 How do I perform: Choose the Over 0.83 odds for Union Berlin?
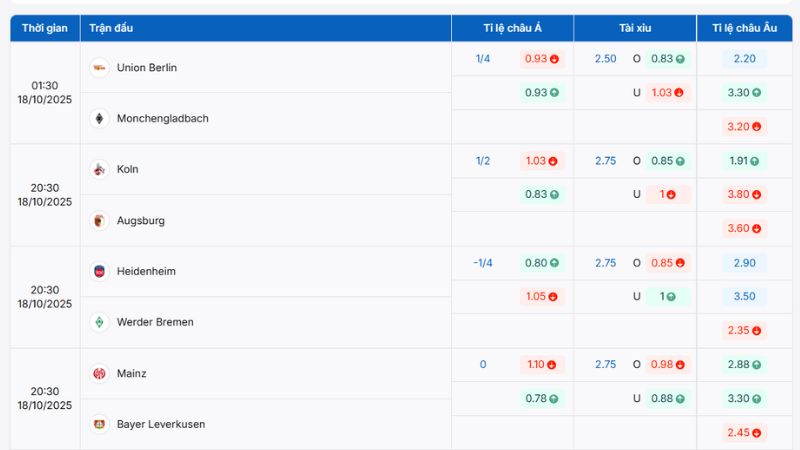[668, 59]
